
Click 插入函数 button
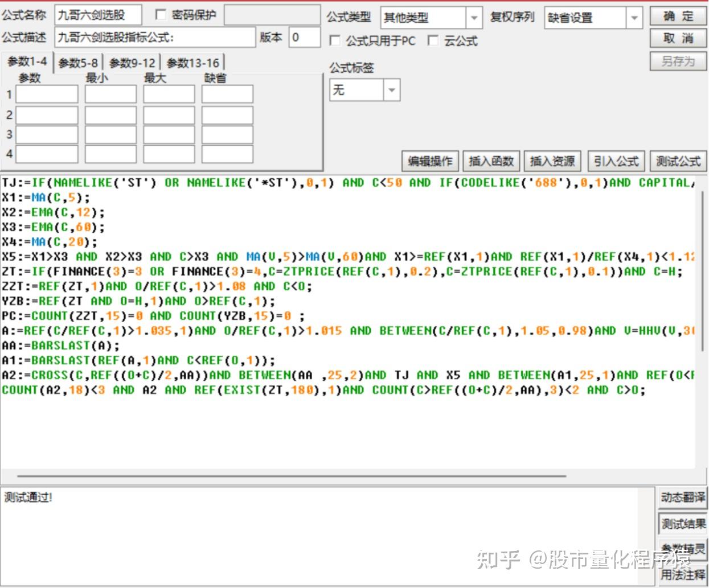491,161
